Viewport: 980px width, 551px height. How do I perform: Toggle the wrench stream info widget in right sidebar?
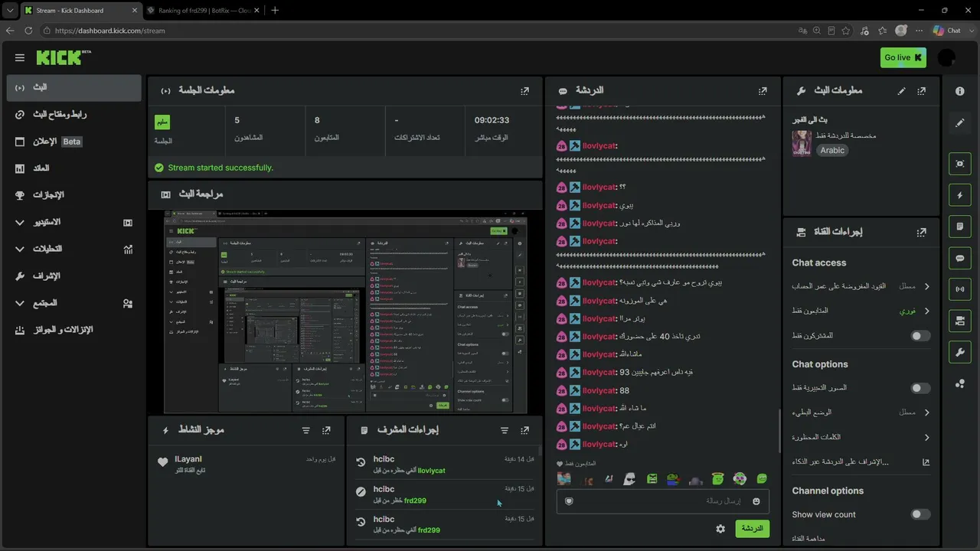click(x=960, y=352)
